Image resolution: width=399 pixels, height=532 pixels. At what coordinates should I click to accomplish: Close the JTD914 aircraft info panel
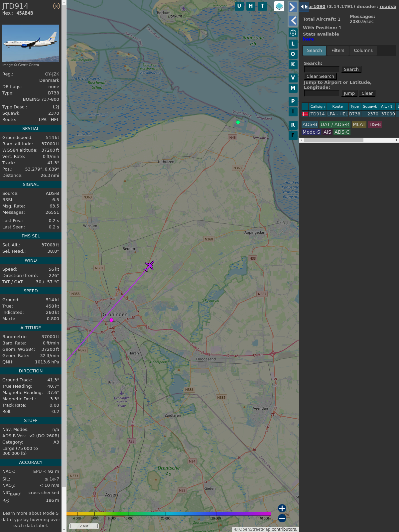tap(57, 6)
